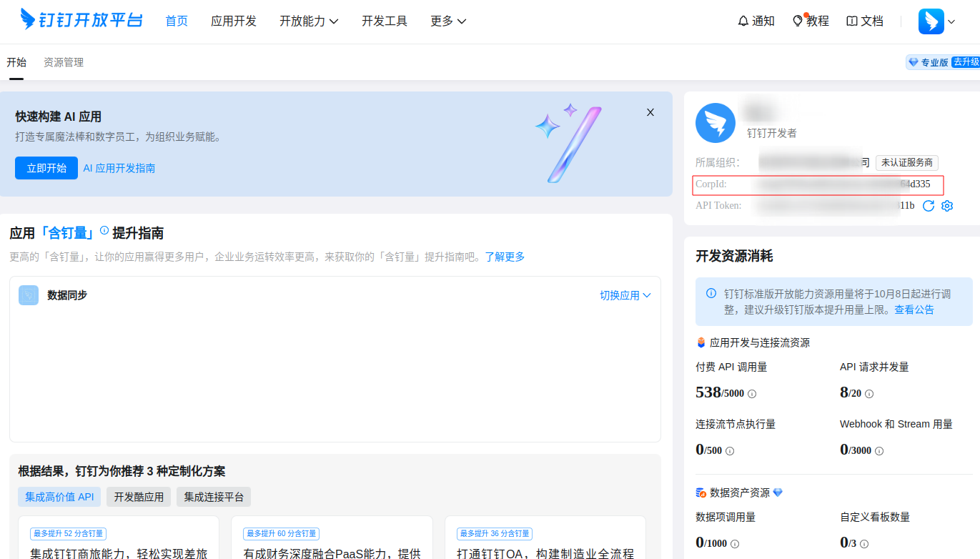
Task: Expand the 开放能力 menu
Action: click(309, 21)
